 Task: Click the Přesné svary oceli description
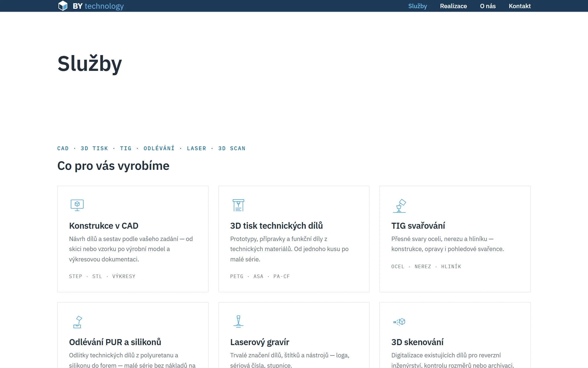(x=448, y=244)
